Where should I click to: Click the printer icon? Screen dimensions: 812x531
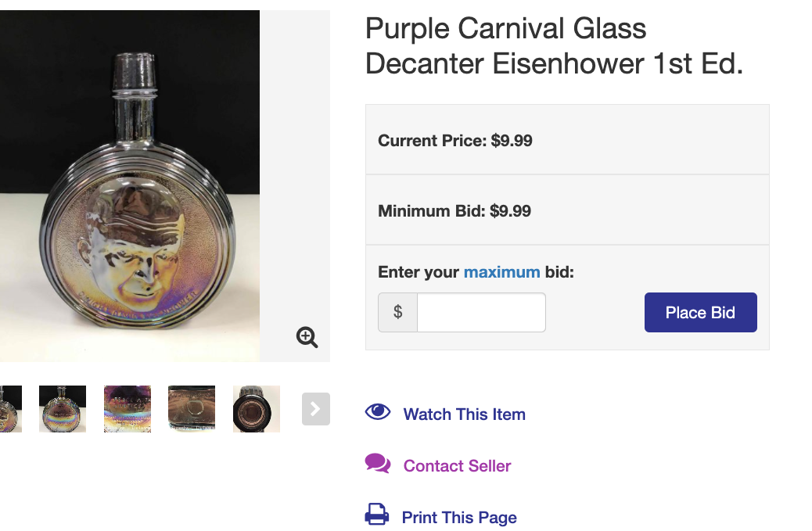tap(377, 515)
